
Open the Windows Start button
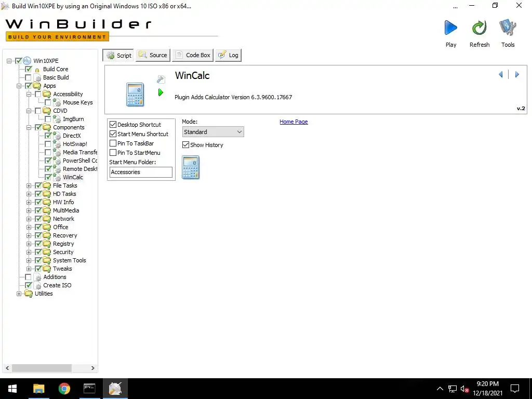click(12, 389)
